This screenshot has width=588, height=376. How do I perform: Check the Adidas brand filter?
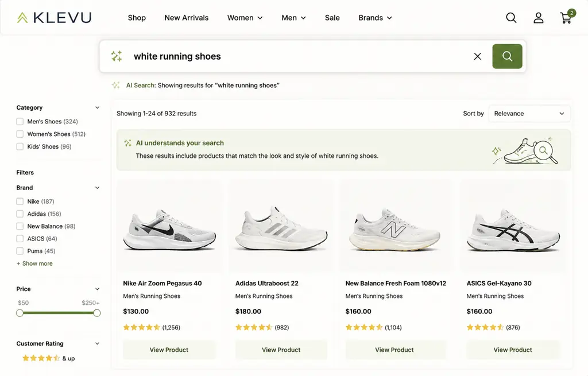20,214
